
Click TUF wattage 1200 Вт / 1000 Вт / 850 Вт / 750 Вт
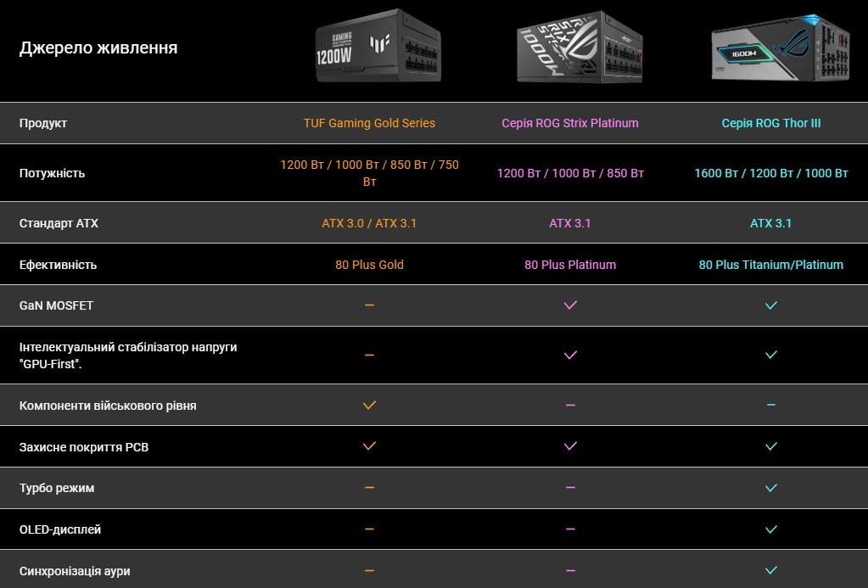(x=369, y=173)
